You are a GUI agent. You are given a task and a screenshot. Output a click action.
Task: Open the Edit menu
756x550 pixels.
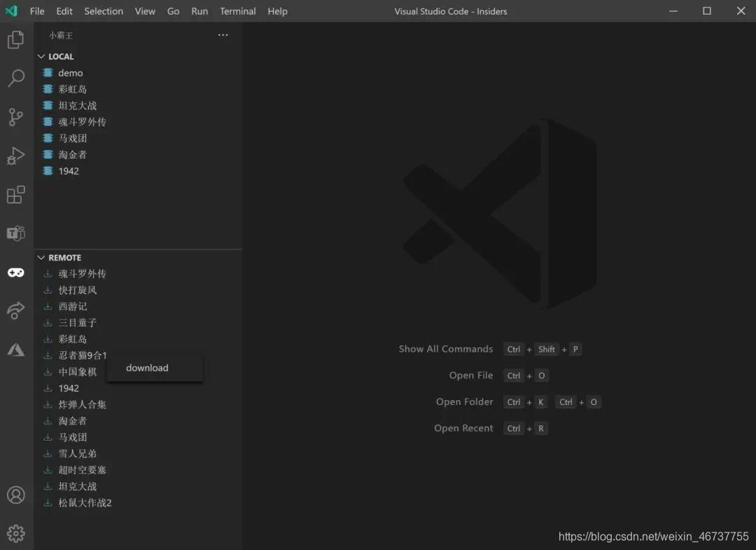64,11
